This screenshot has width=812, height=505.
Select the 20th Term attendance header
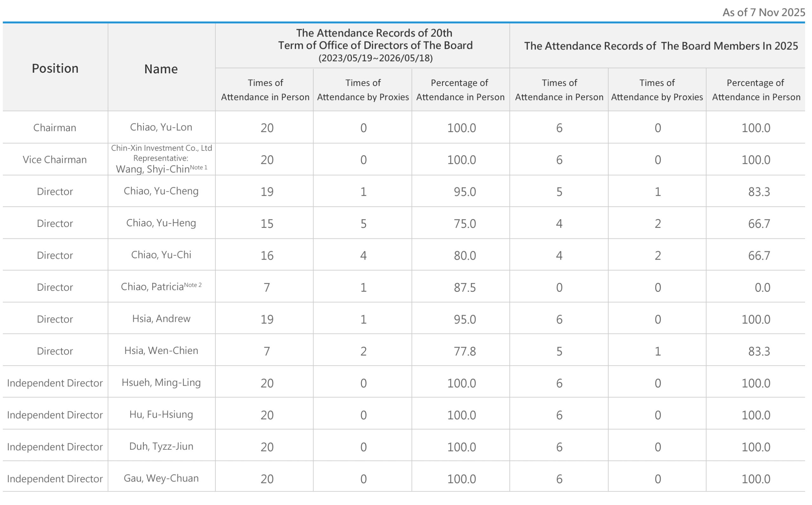click(x=375, y=45)
